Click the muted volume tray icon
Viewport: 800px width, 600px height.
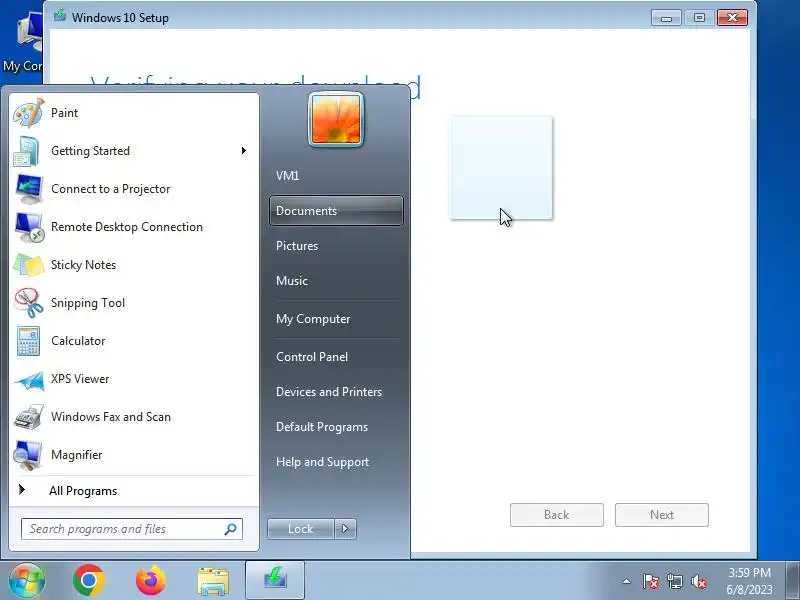tap(698, 581)
